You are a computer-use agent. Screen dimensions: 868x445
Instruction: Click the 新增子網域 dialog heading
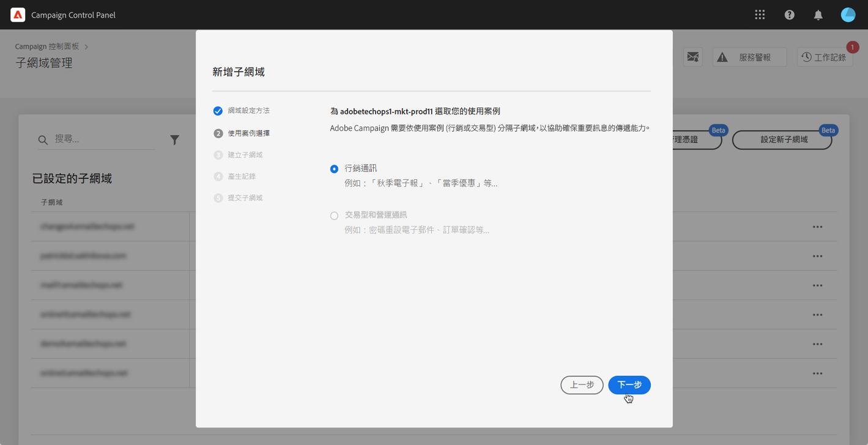[239, 72]
